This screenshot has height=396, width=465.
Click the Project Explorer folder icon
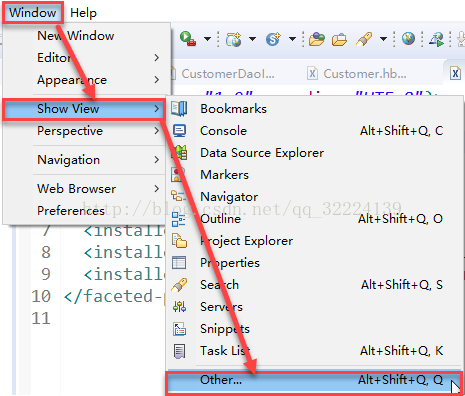pos(179,241)
